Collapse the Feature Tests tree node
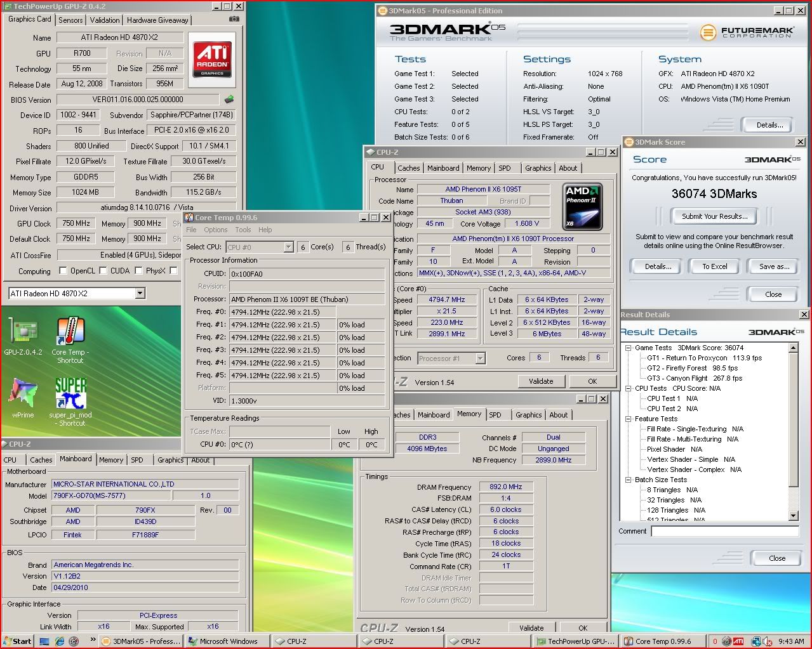The image size is (812, 649). tap(629, 419)
